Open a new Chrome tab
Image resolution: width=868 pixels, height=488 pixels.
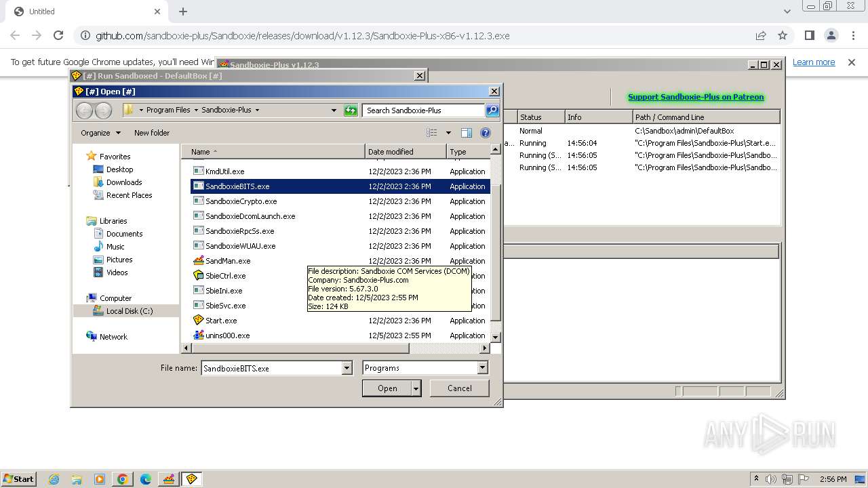[183, 12]
